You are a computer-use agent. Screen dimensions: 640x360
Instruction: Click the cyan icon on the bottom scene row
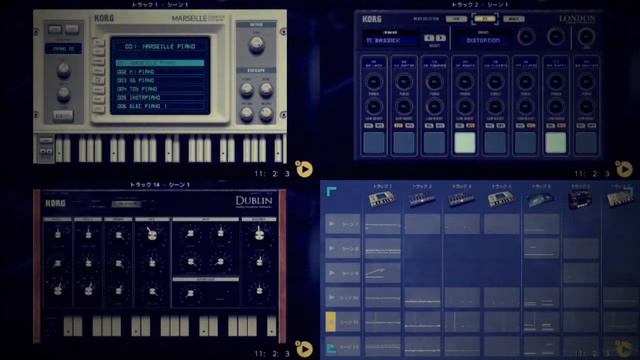coord(331,348)
